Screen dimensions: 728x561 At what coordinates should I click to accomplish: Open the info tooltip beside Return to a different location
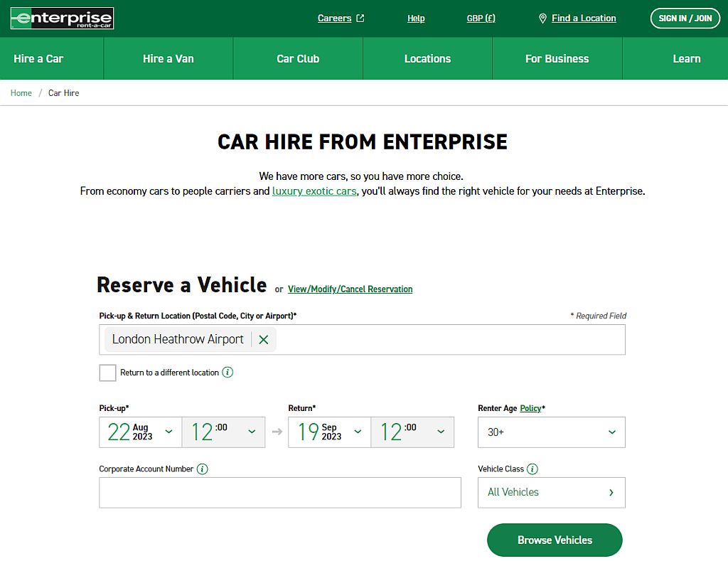[x=227, y=372]
